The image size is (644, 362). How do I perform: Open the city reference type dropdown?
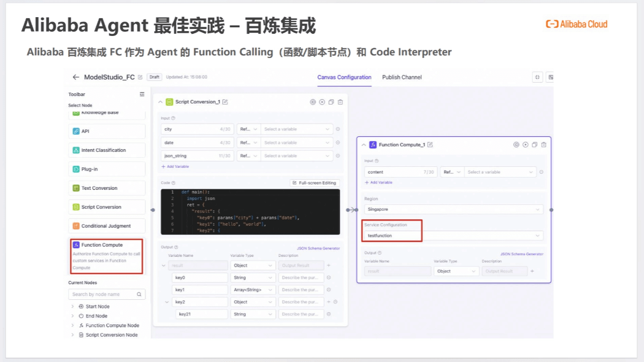[x=248, y=129]
